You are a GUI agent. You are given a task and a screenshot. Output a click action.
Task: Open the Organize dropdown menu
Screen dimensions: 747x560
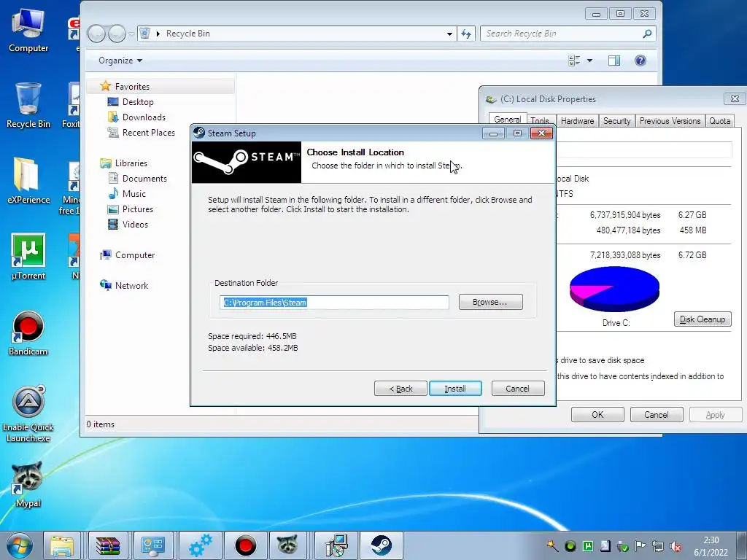pyautogui.click(x=120, y=61)
